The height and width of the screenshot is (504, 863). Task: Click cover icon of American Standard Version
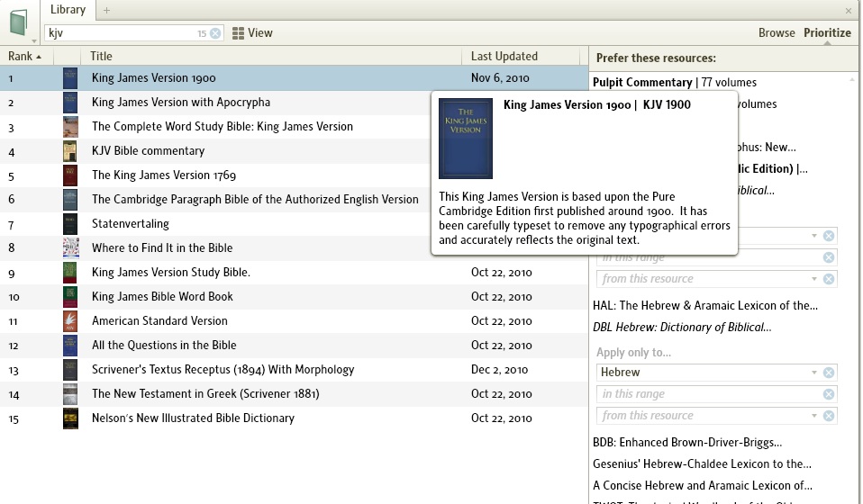70,321
